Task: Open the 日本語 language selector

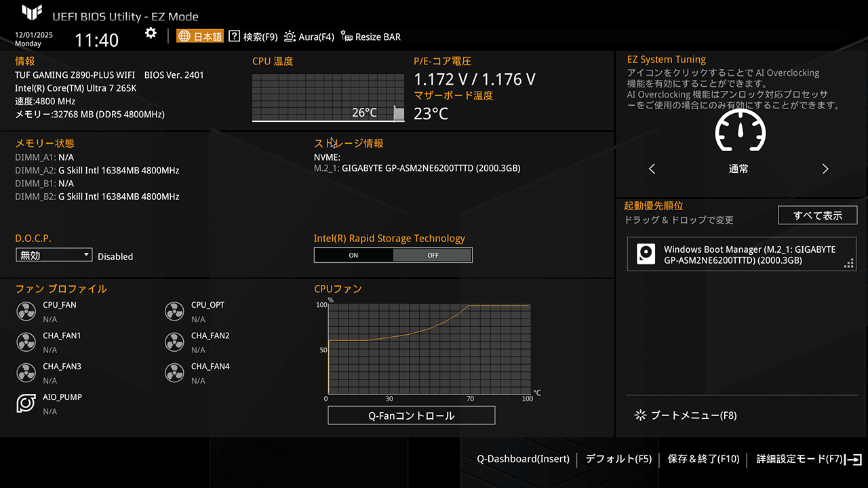Action: click(200, 37)
